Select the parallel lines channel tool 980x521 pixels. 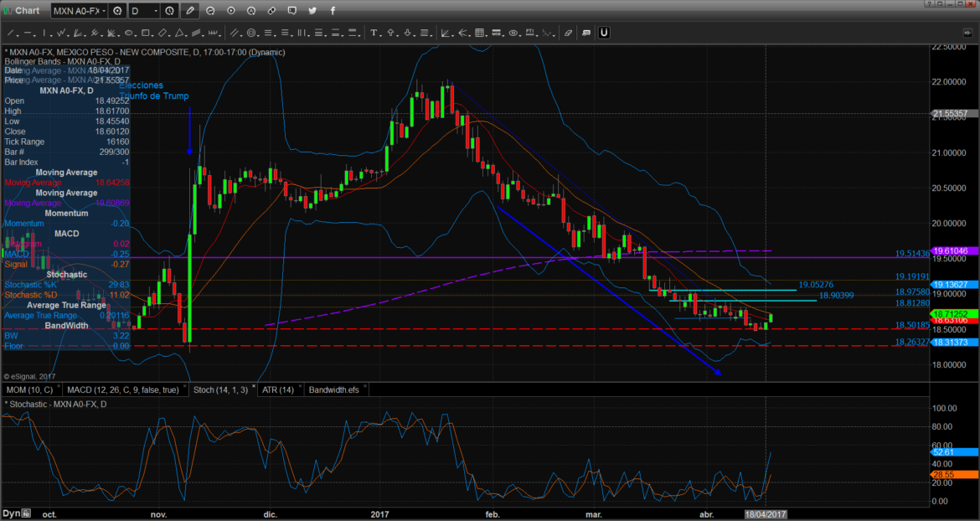pos(235,33)
